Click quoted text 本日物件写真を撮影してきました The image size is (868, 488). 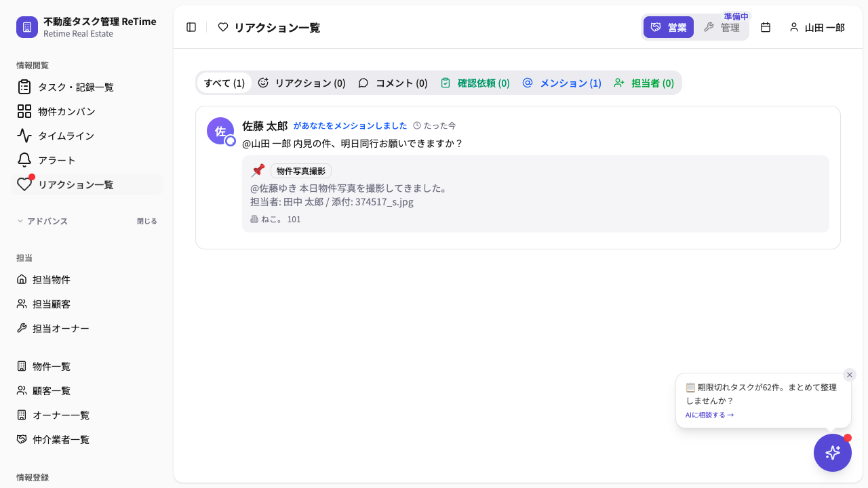tap(349, 188)
